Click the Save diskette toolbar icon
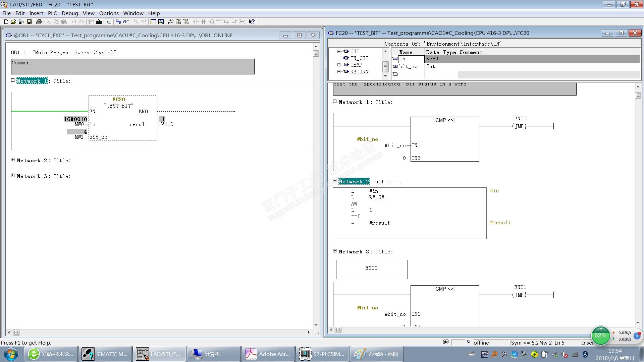 [29, 22]
